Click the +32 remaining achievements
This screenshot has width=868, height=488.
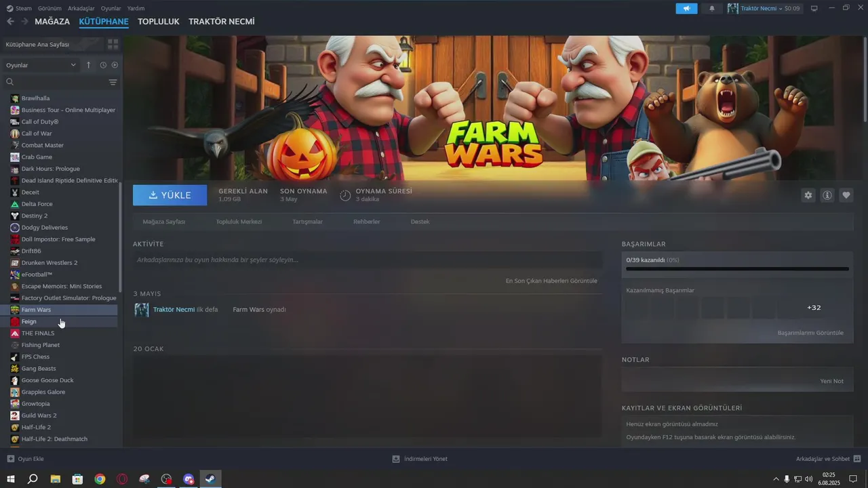coord(814,308)
